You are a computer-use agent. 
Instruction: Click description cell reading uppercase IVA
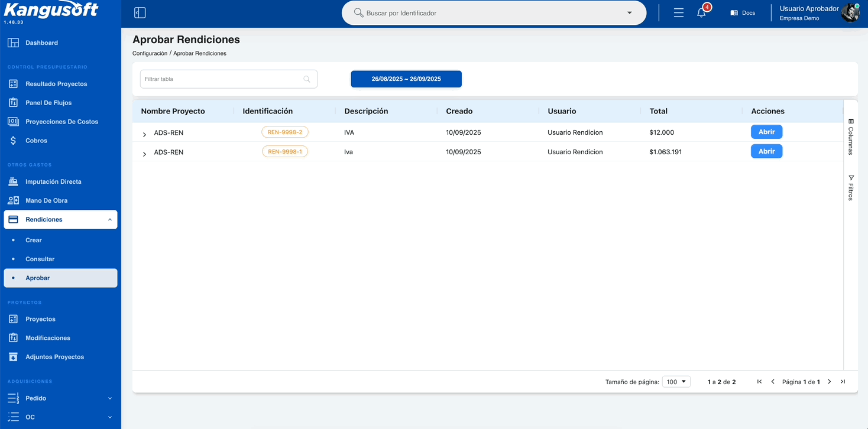(x=349, y=132)
